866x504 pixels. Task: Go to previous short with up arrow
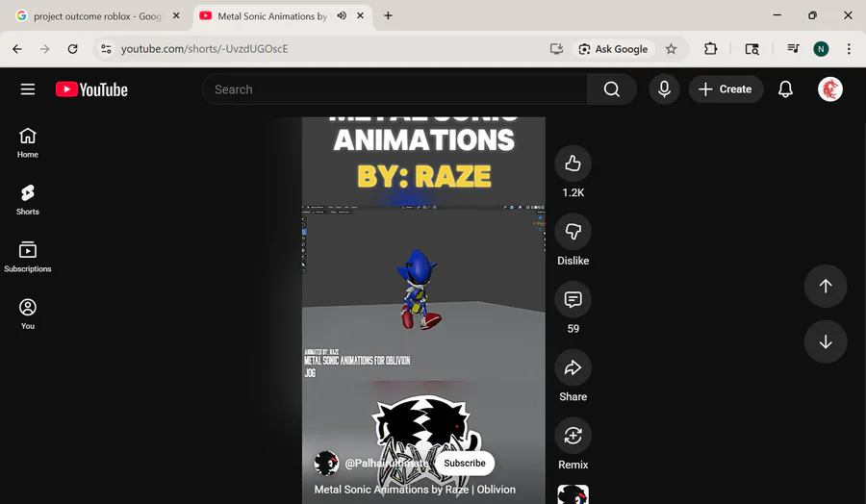(826, 286)
